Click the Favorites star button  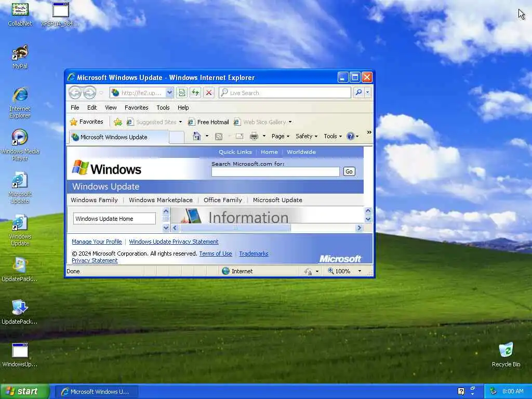(87, 122)
